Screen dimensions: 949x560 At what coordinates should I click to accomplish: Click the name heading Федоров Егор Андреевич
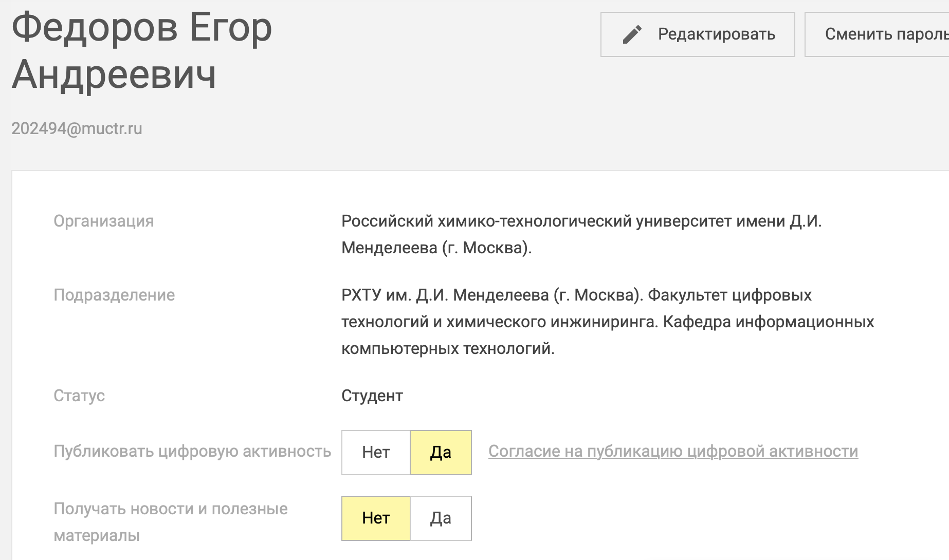coord(142,51)
